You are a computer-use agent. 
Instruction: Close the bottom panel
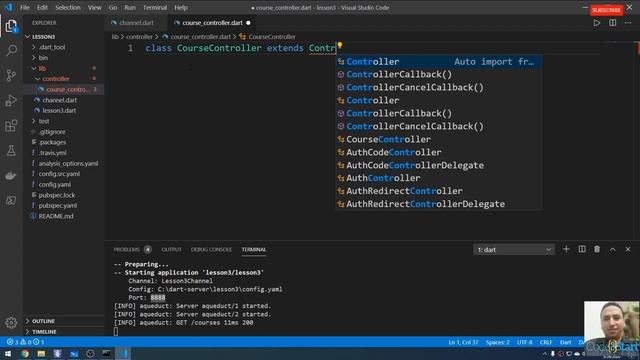coord(628,249)
